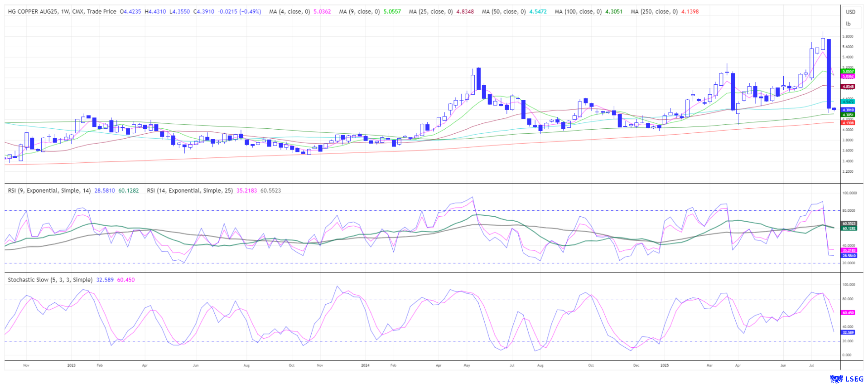
Task: Click the Stochastic Slow (5, 3, 3, Simple) label
Action: (x=50, y=280)
